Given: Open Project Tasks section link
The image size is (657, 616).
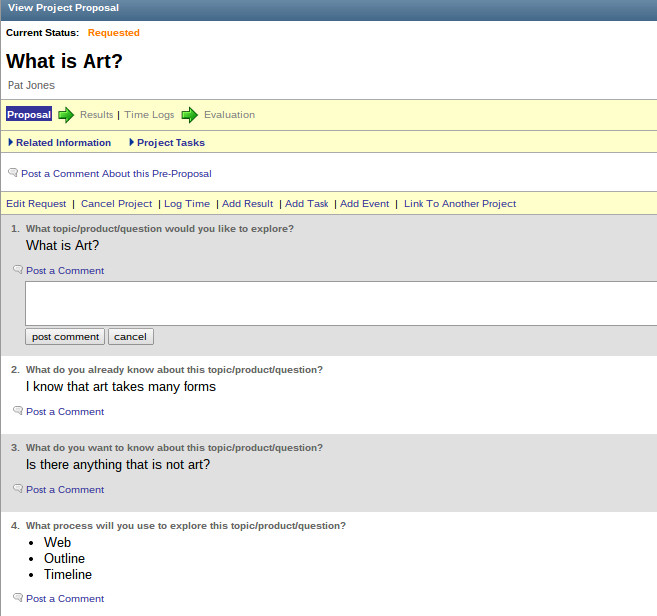Looking at the screenshot, I should point(171,143).
